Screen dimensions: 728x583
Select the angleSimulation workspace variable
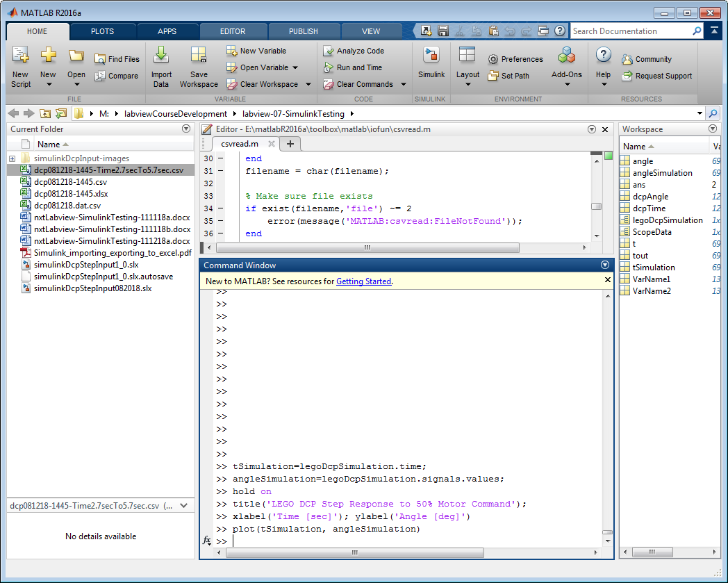point(662,173)
